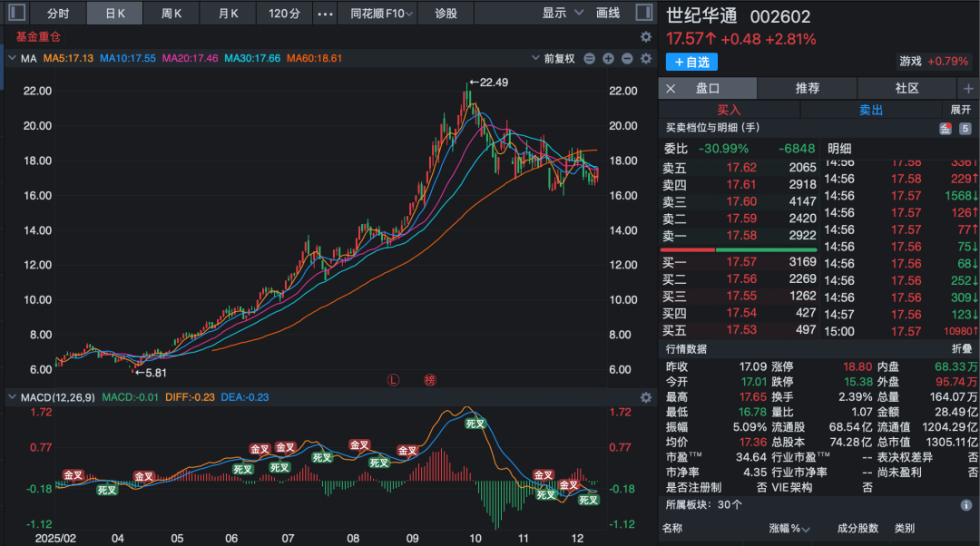Click the 金 badge icon in order book header
980x546 pixels.
tap(946, 129)
